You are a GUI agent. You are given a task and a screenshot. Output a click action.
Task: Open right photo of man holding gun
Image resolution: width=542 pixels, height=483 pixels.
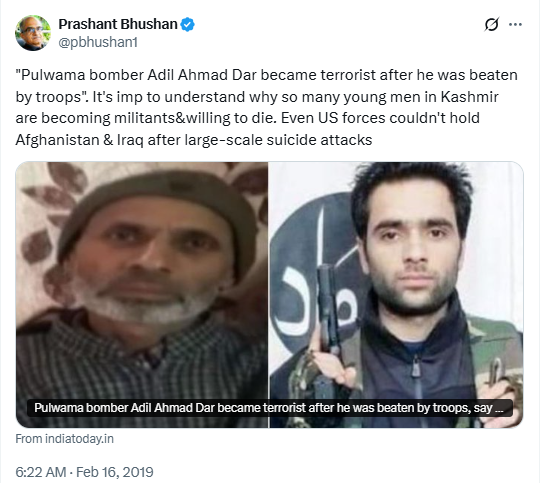click(x=396, y=295)
